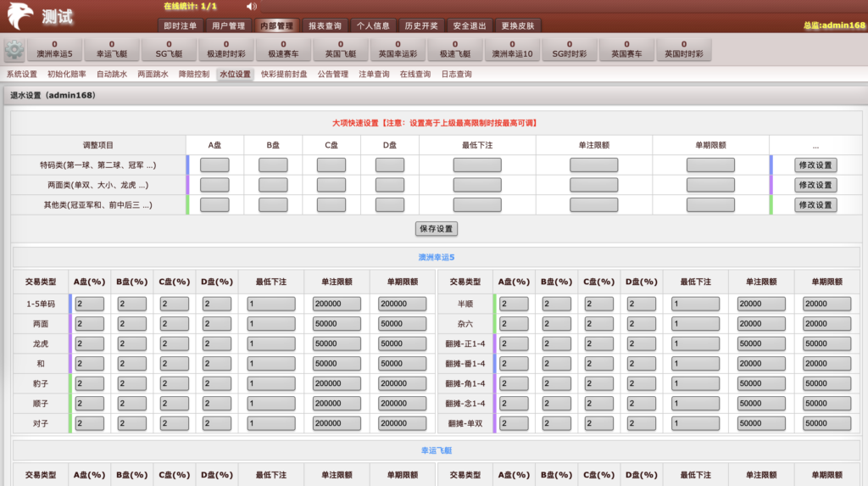Switch to the 用户管理 tab
Viewport: 868px width, 486px height.
point(228,26)
